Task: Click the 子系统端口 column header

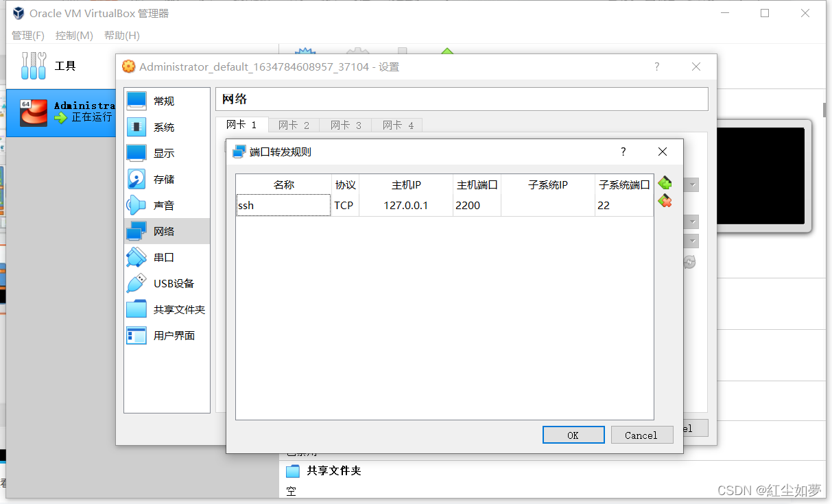Action: [624, 184]
